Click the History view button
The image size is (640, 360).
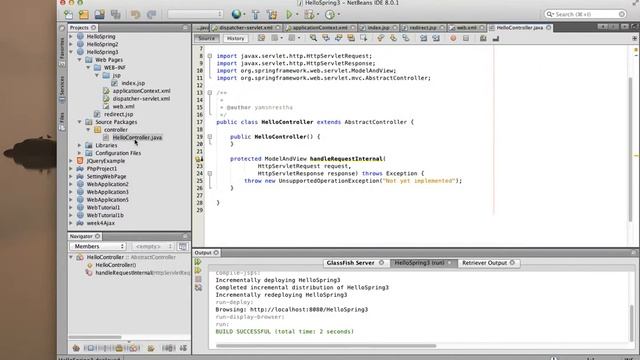pos(236,38)
